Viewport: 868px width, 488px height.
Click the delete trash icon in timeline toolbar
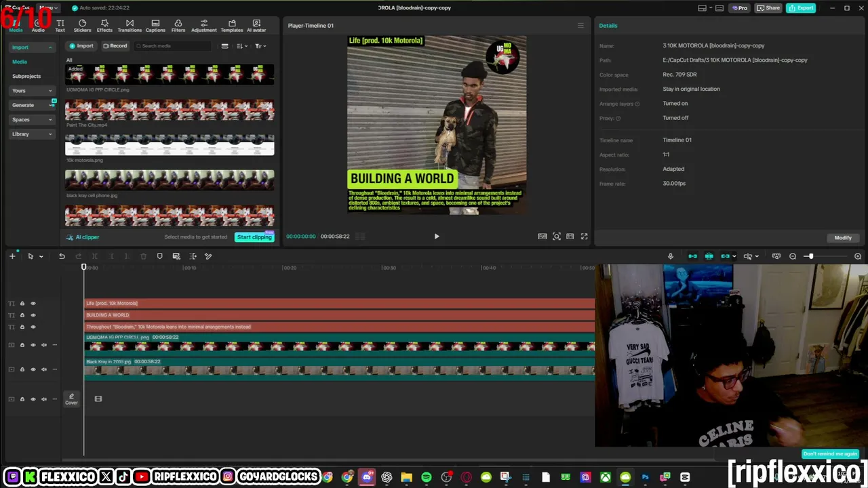143,256
